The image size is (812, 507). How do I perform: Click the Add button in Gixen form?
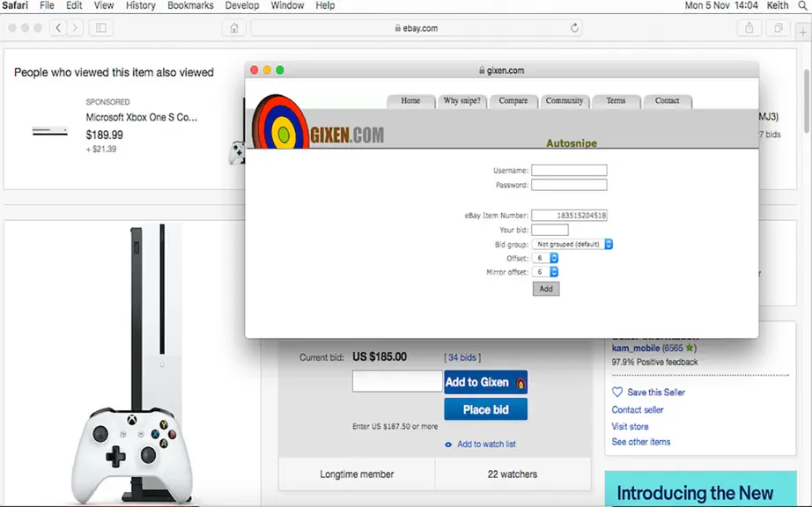tap(546, 290)
